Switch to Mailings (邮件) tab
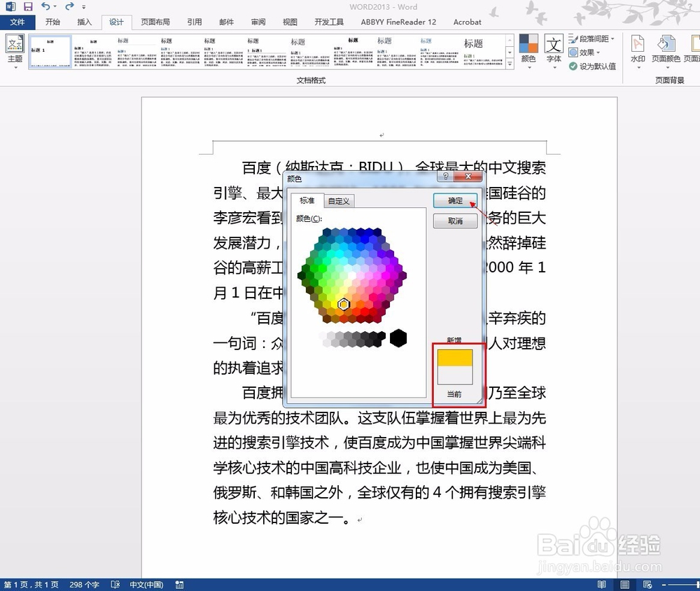Screen dimensions: 700x591 pyautogui.click(x=226, y=22)
